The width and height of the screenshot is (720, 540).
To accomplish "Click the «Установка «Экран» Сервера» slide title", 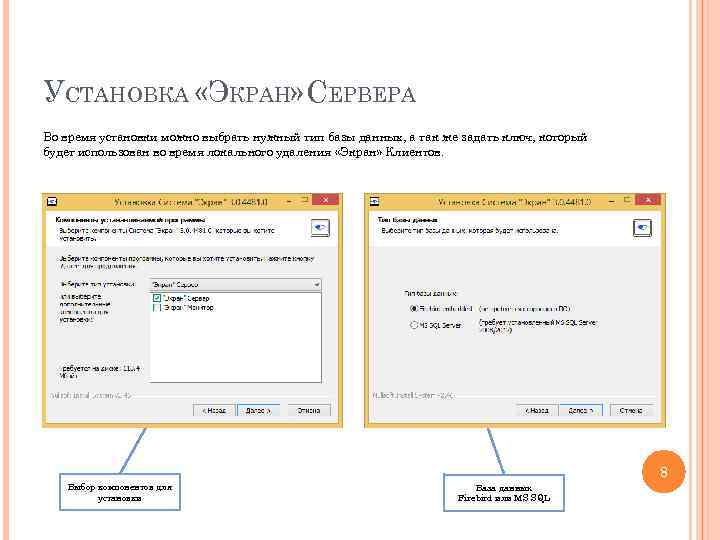I will 230,92.
